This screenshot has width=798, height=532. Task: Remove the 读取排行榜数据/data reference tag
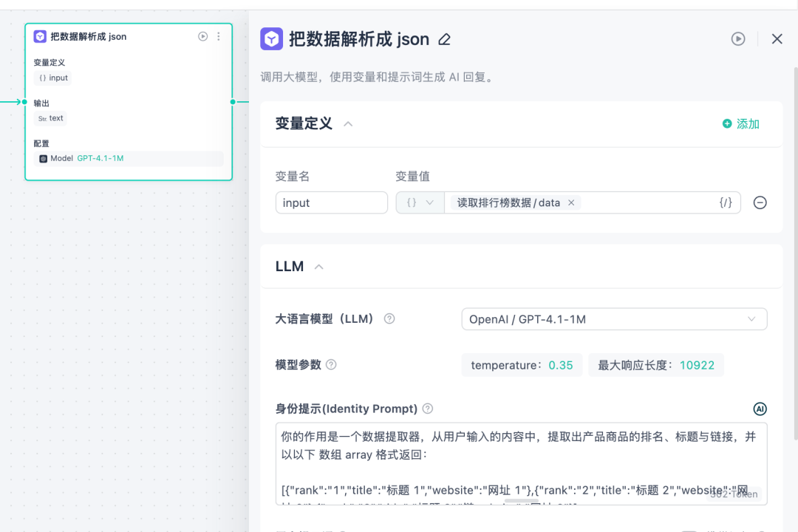point(571,202)
